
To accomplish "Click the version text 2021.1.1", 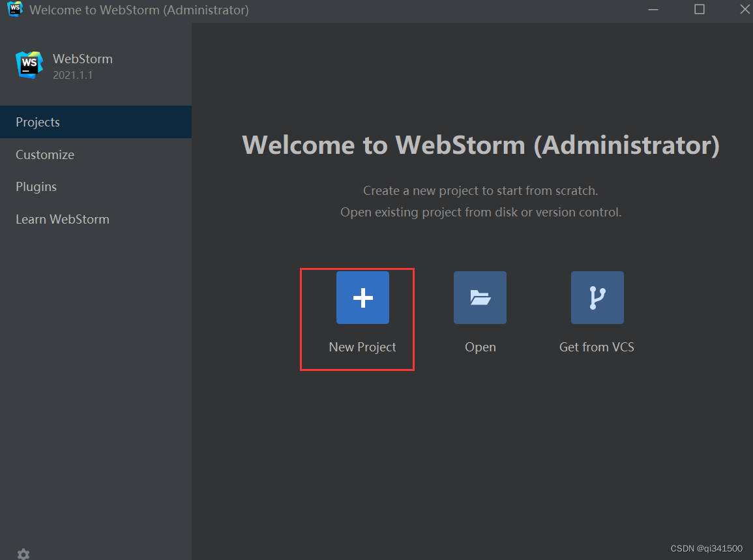I will click(x=72, y=75).
